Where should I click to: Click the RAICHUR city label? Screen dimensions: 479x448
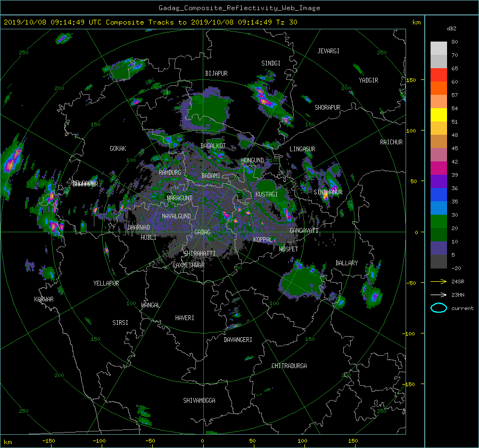(391, 142)
